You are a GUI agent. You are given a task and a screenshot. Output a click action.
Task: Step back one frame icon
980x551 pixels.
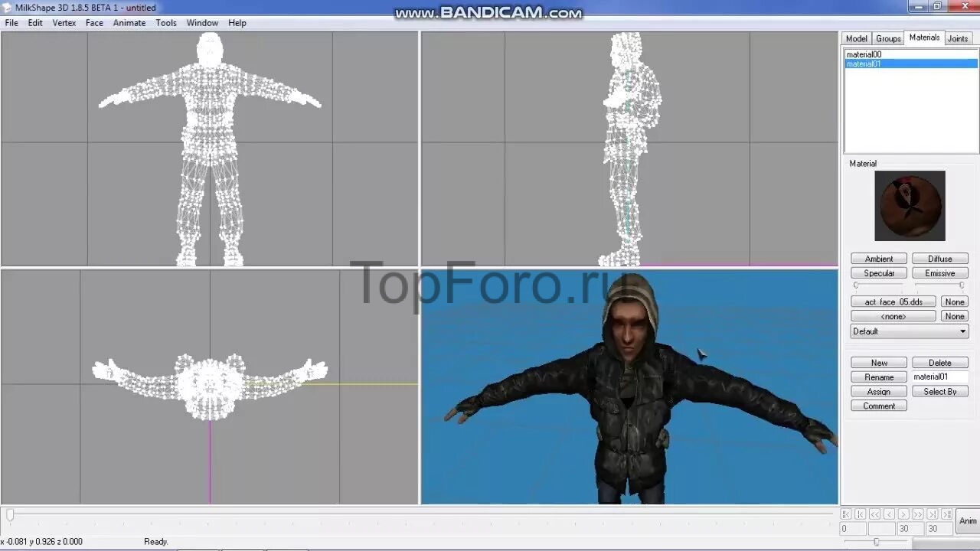point(889,514)
